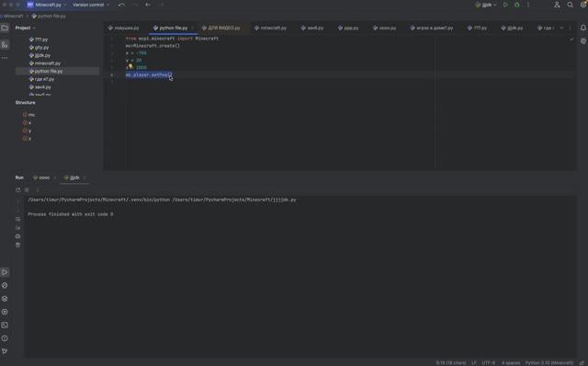
Task: Open the jjjdk run configuration dropdown
Action: [x=486, y=5]
